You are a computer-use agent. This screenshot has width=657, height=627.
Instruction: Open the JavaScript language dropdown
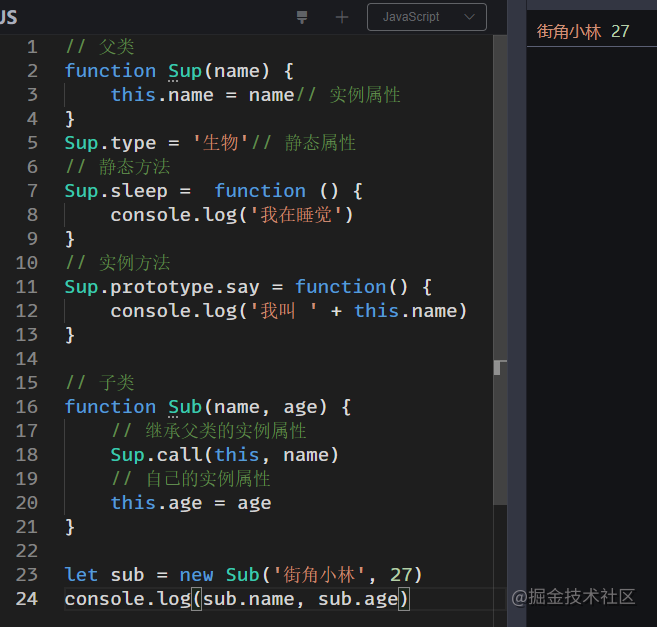tap(427, 17)
